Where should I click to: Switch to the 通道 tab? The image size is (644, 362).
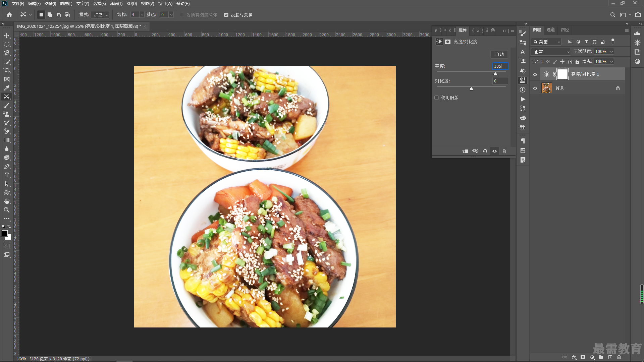pyautogui.click(x=550, y=30)
